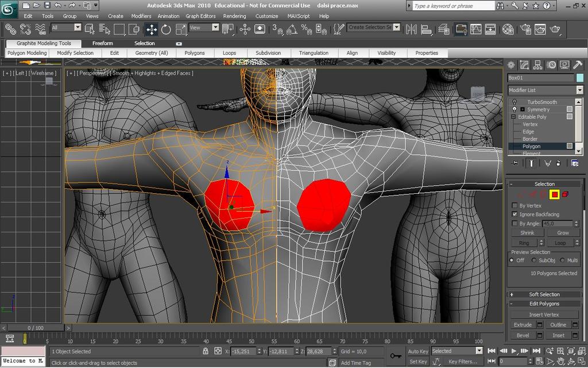Image resolution: width=588 pixels, height=368 pixels.
Task: Open the Layer Manager
Action: click(x=444, y=29)
